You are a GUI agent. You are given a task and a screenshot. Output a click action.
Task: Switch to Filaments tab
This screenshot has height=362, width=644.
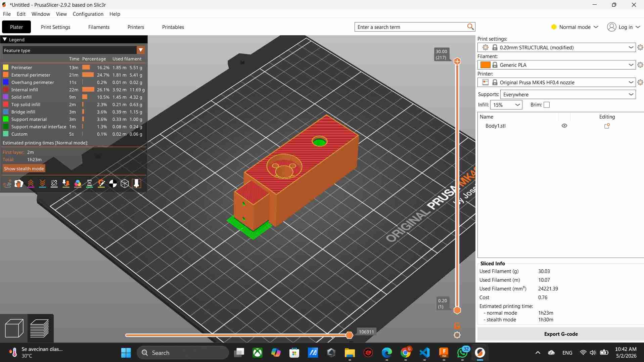99,27
